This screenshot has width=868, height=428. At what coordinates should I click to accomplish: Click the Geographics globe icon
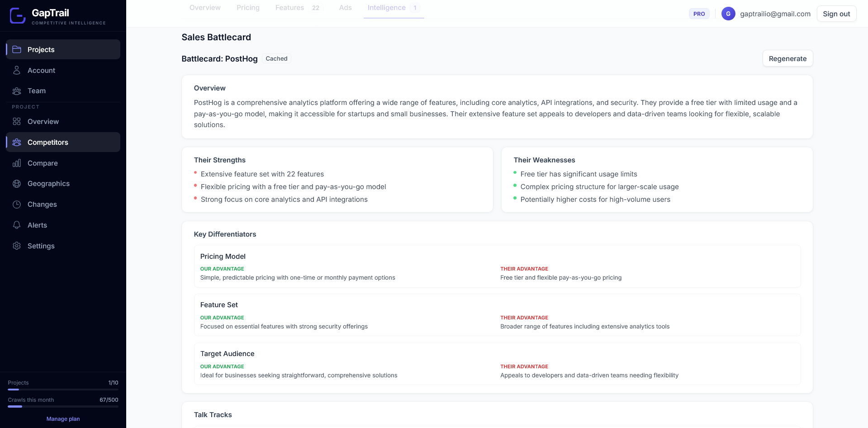click(17, 184)
